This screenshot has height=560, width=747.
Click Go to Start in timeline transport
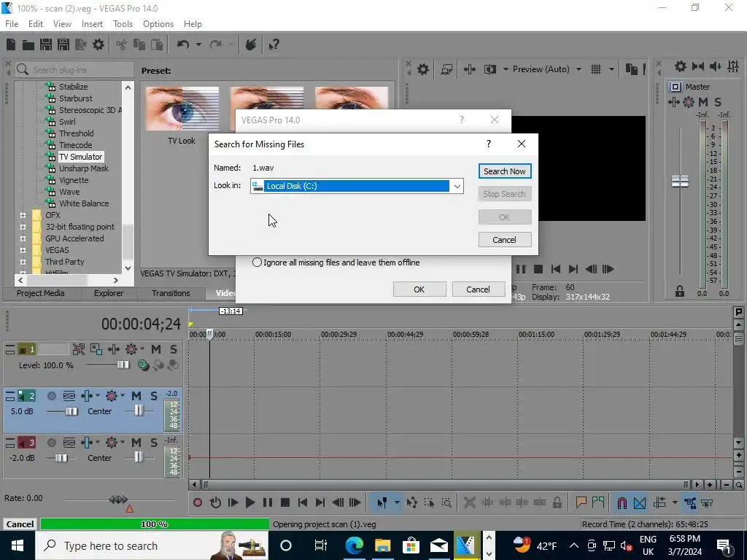coord(302,502)
